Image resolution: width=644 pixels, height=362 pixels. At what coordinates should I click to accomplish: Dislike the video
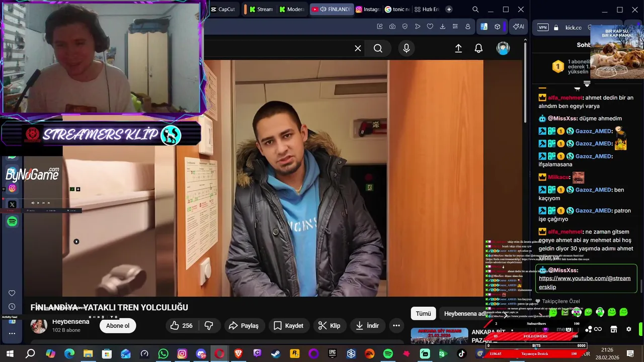point(209,326)
